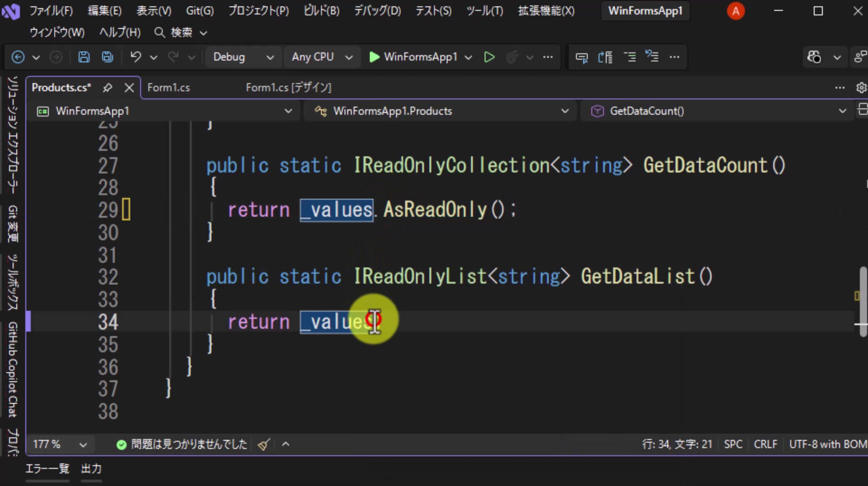Screen dimensions: 868x486
Task: Click the uncomment selected lines icon
Action: 652,56
